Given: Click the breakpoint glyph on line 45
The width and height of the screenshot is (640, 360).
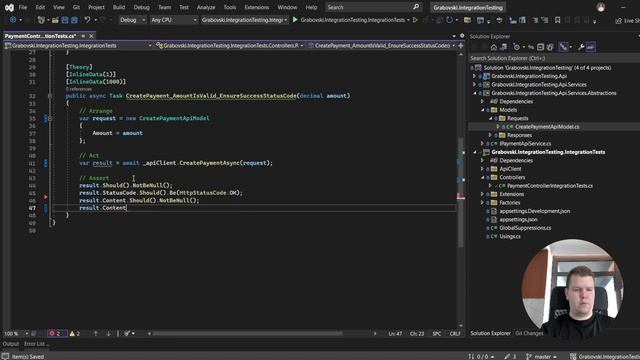Looking at the screenshot, I should [x=46, y=197].
